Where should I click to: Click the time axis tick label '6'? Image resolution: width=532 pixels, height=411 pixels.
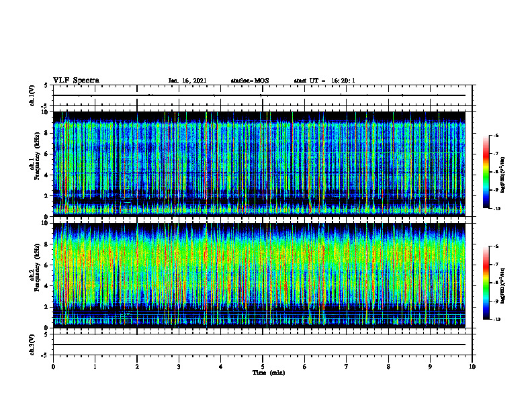[x=305, y=367]
